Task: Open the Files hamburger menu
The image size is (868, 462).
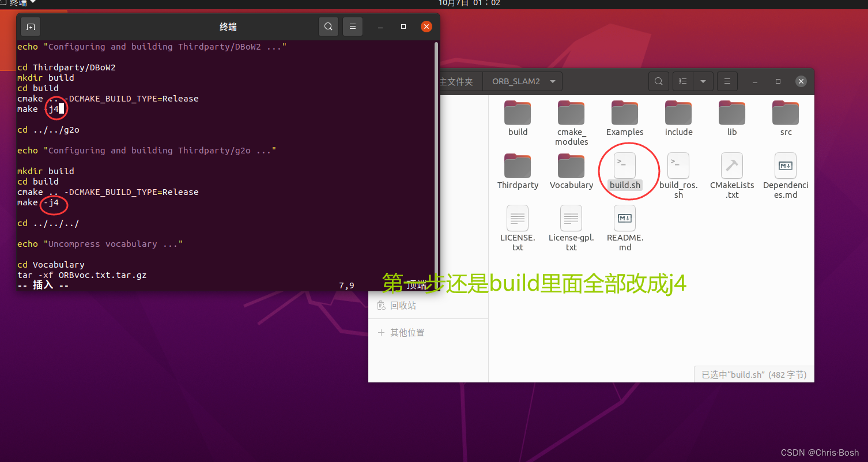Action: (x=727, y=81)
